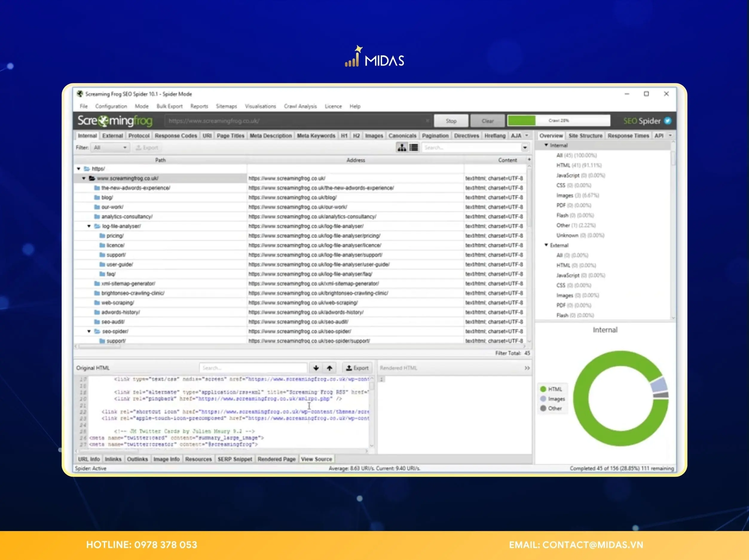Sort by Path column header

160,160
